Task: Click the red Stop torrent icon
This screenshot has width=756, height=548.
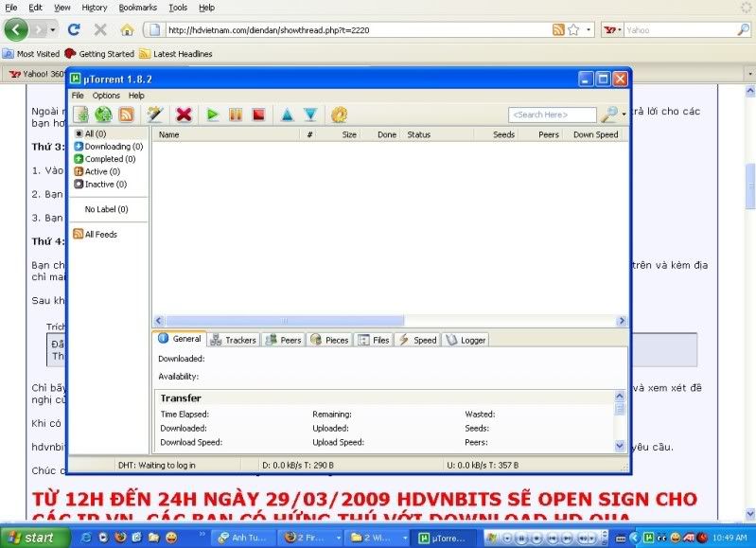Action: coord(258,115)
